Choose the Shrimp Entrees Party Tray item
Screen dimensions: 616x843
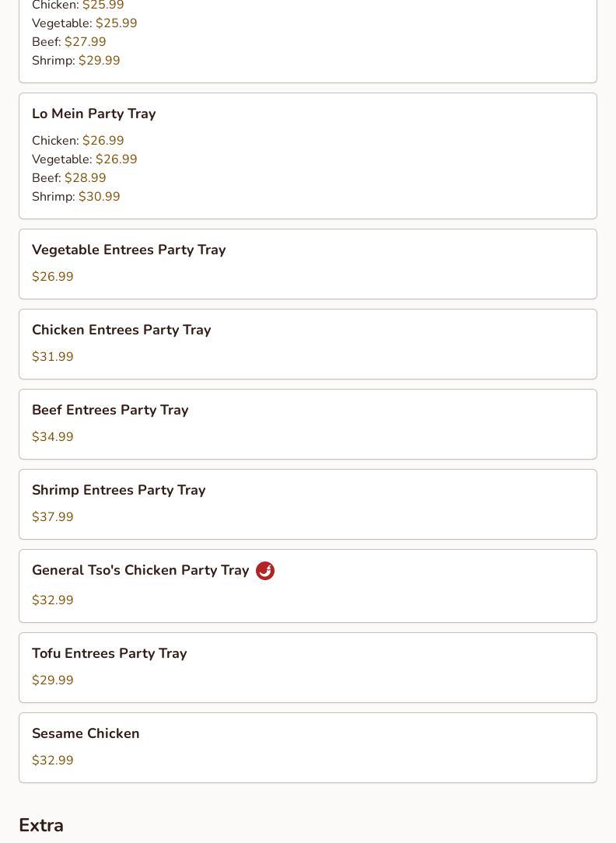[119, 490]
